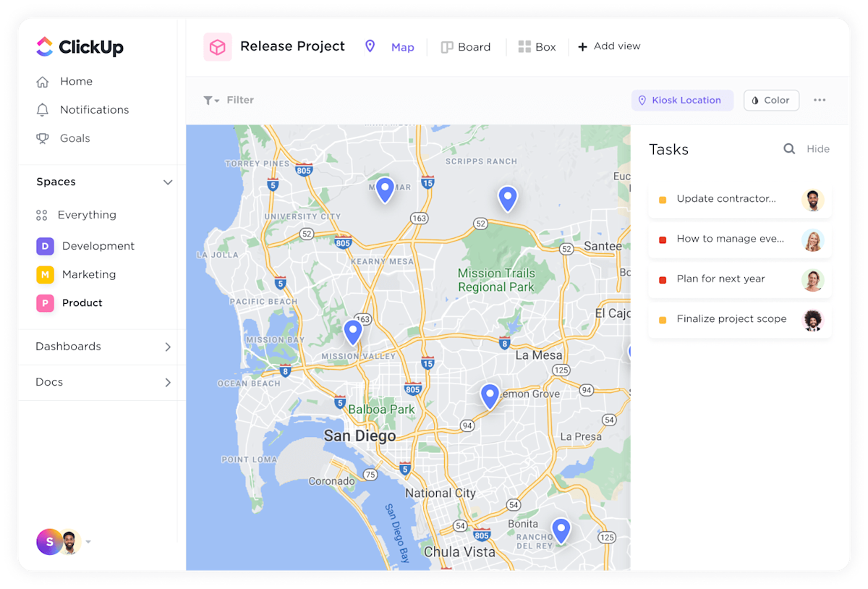This screenshot has width=868, height=589.
Task: Hide the Tasks panel
Action: 818,148
